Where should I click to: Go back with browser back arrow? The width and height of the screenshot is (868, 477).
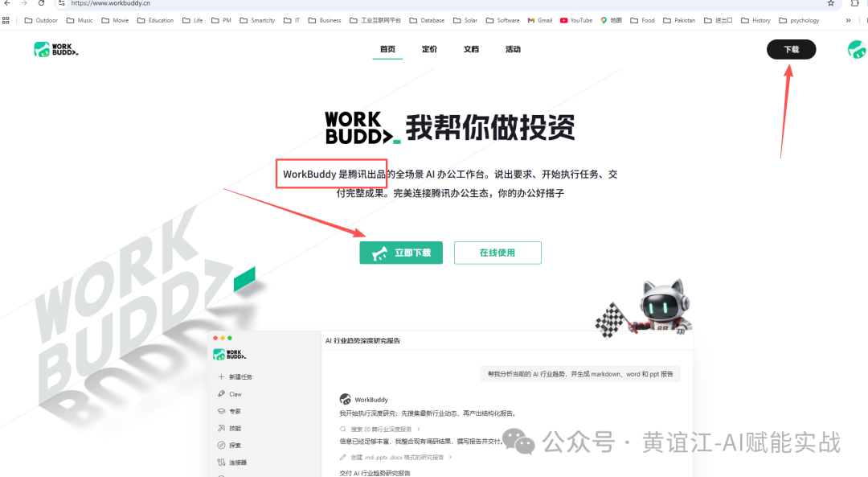tap(7, 3)
